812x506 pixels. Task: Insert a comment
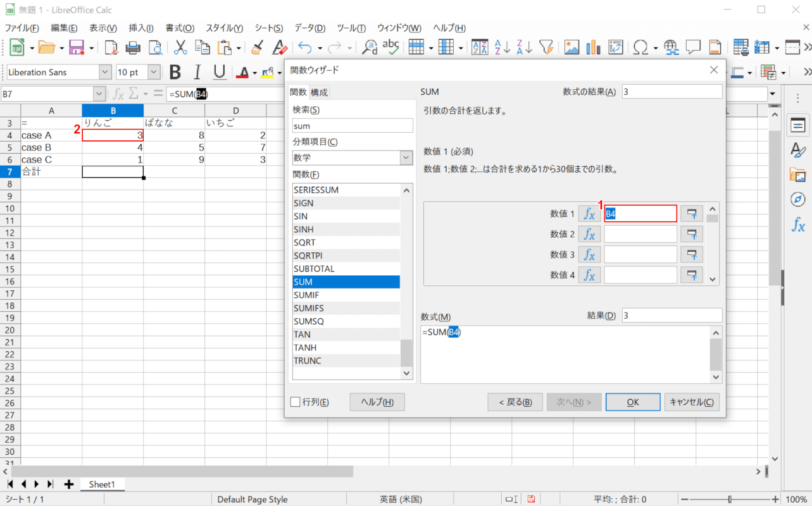(x=694, y=47)
